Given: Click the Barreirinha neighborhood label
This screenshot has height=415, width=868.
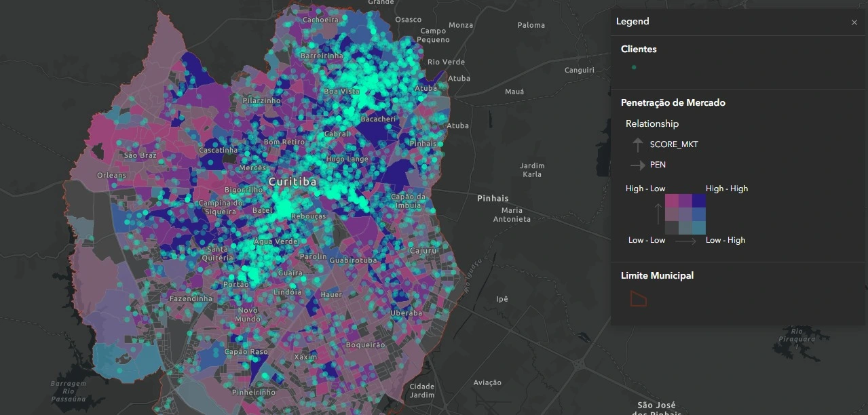Looking at the screenshot, I should pos(322,56).
